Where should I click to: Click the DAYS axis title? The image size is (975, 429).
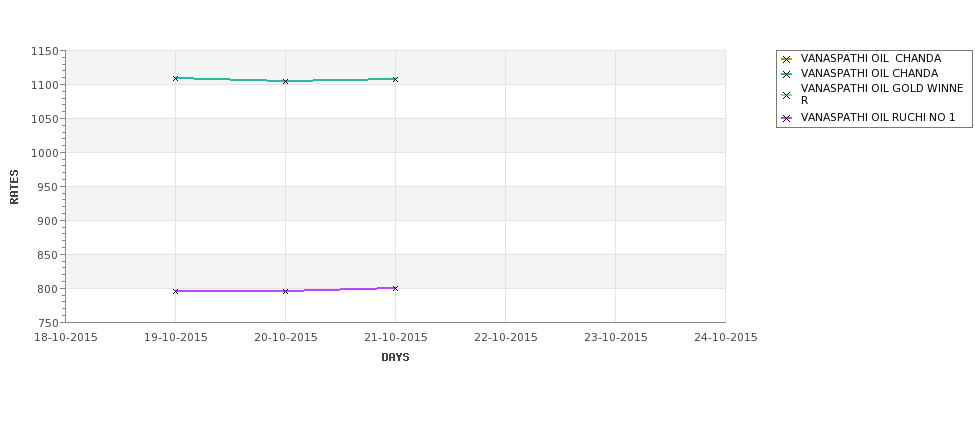(x=395, y=358)
